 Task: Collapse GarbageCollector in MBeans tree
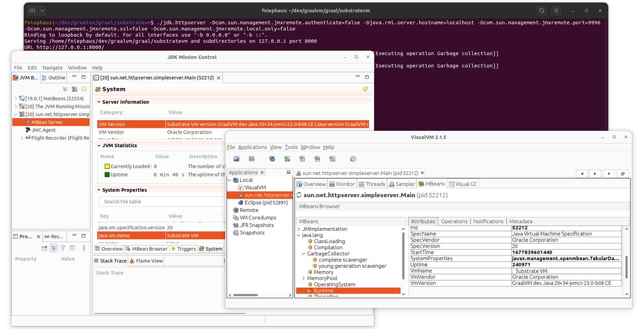304,254
